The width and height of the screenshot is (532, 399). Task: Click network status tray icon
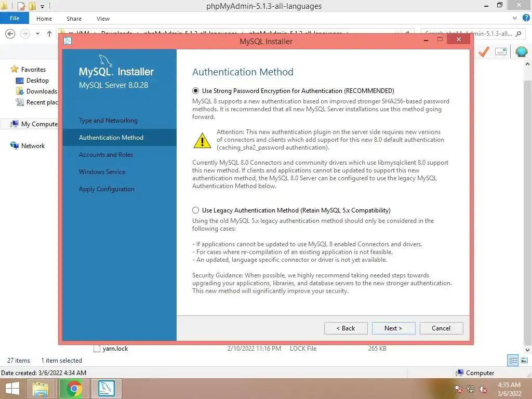click(471, 389)
